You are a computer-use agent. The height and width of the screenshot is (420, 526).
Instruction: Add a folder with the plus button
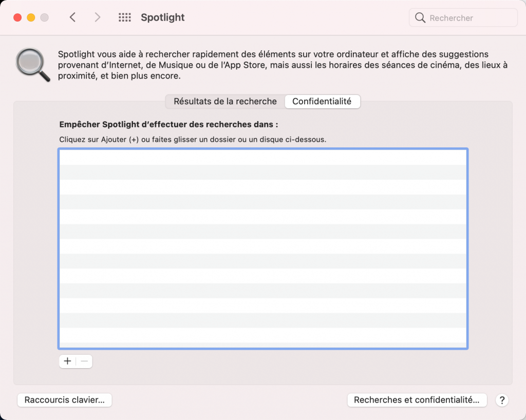point(67,361)
